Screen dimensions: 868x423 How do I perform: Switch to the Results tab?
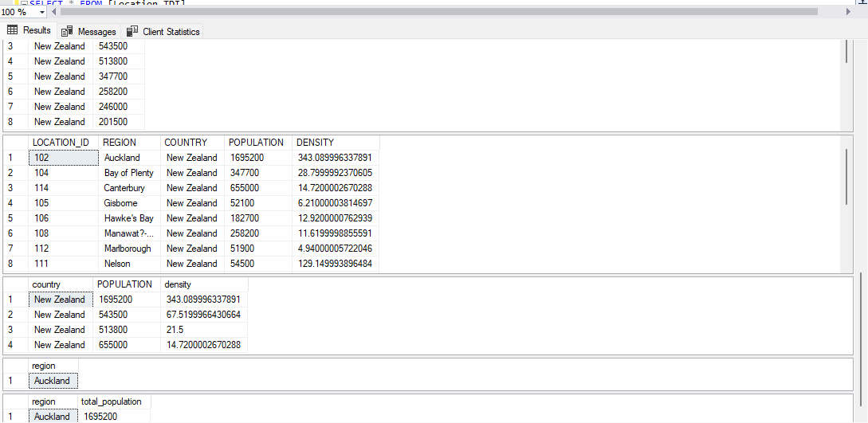click(29, 31)
